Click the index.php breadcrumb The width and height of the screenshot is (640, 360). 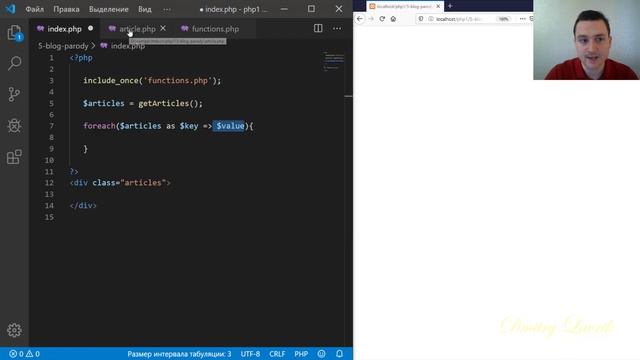pyautogui.click(x=128, y=46)
